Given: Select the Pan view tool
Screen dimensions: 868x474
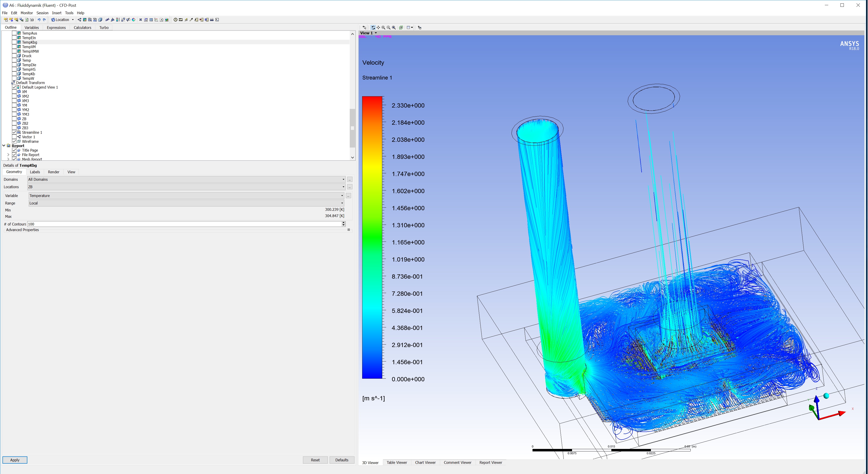Looking at the screenshot, I should [x=378, y=28].
